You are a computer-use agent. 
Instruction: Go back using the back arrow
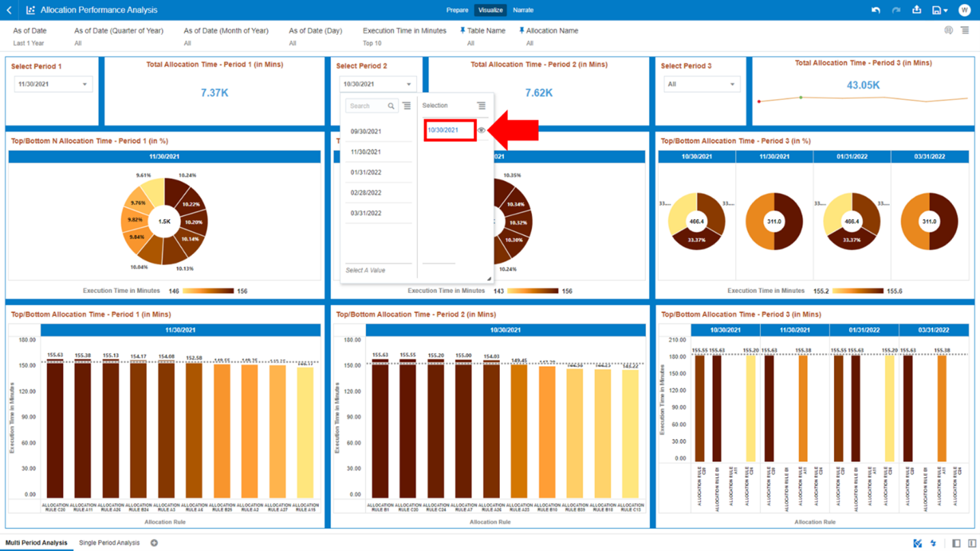tap(9, 10)
